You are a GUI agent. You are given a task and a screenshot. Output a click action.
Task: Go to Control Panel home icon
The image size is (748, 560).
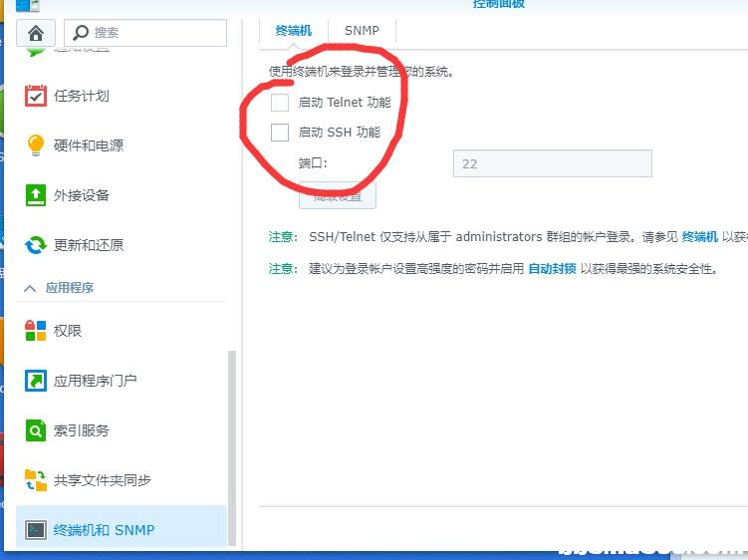[36, 33]
